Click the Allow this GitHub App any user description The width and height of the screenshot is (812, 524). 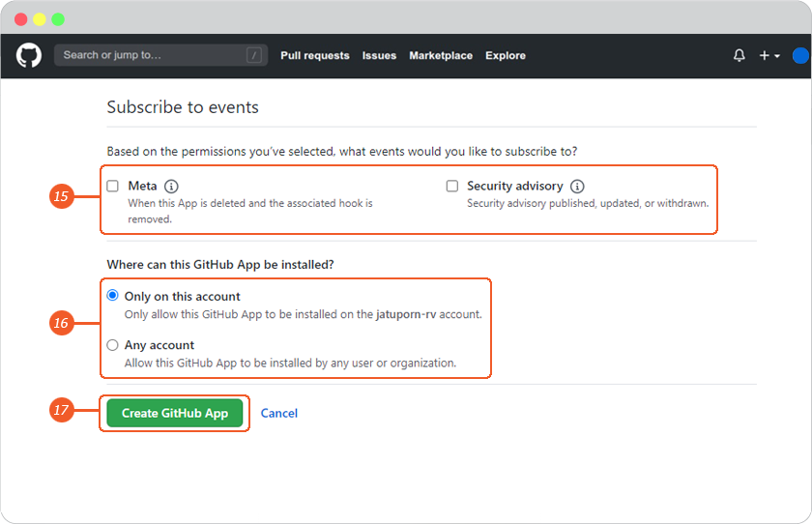tap(290, 363)
